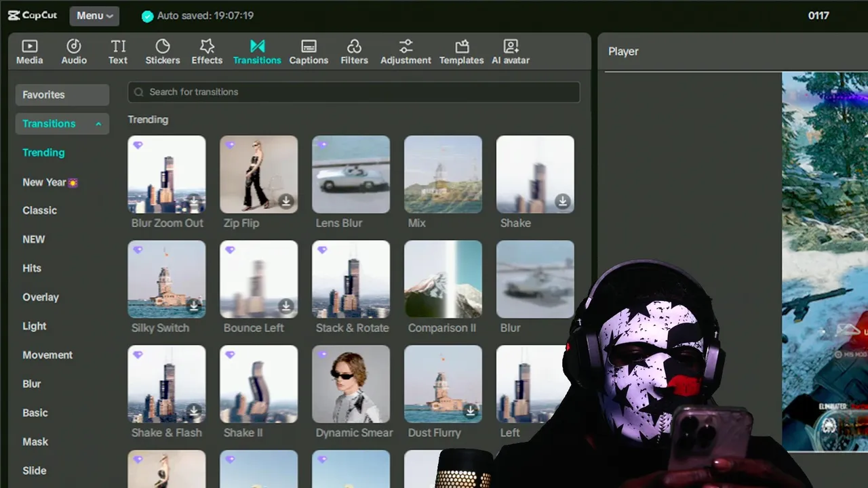Click the Search for transitions field

click(x=354, y=92)
